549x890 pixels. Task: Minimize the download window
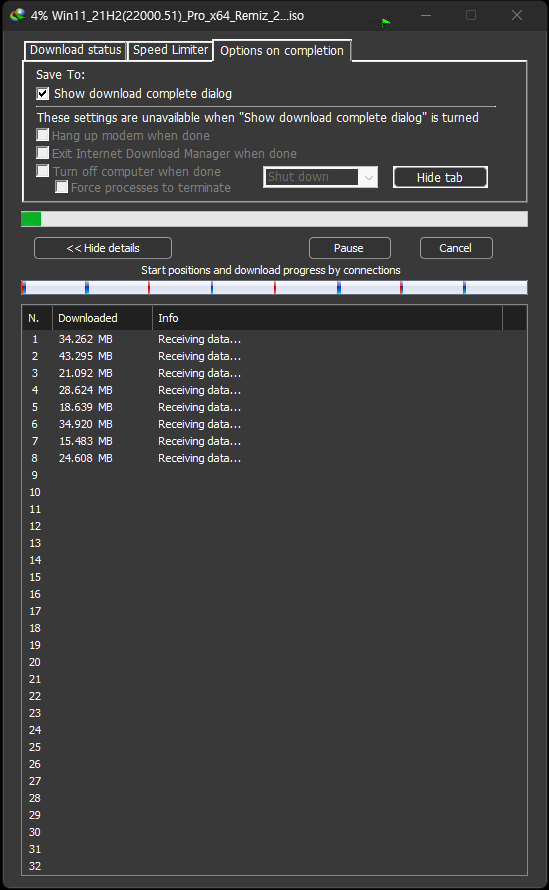point(426,15)
